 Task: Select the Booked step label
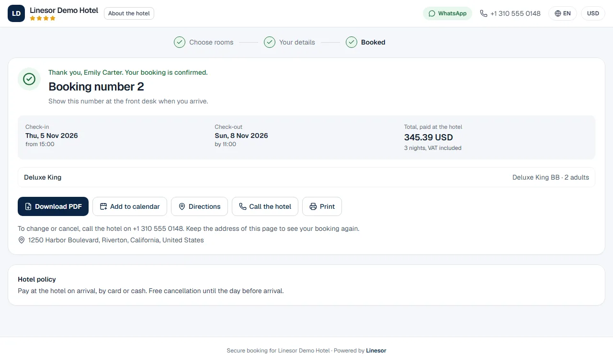click(x=373, y=42)
